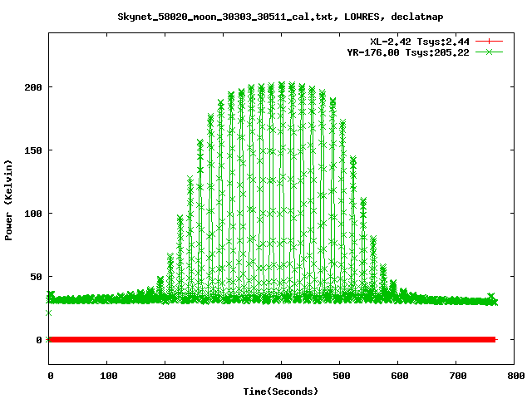Click y-axis tick label 200
Screen dimensions: 532x399
point(33,87)
